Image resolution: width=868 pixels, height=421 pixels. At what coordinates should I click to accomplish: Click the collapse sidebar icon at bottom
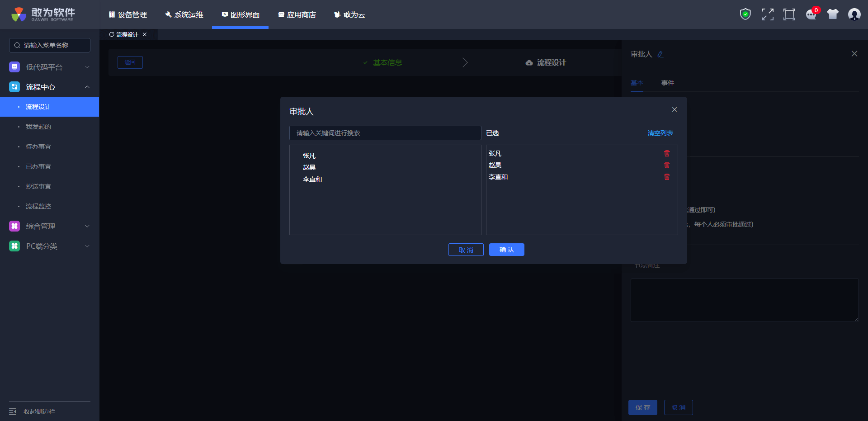[13, 412]
